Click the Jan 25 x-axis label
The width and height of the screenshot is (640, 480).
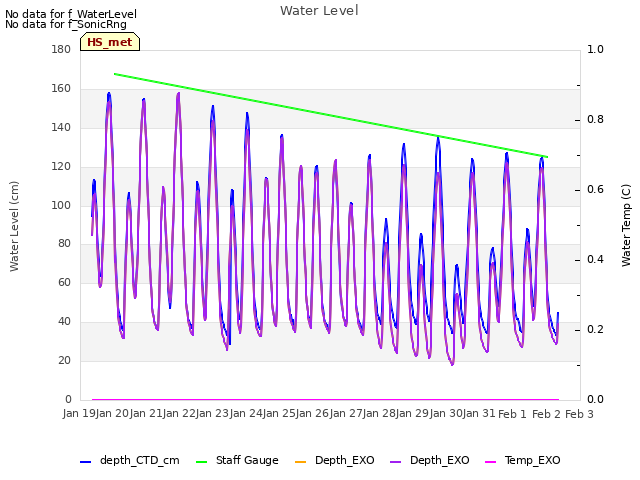point(279,413)
